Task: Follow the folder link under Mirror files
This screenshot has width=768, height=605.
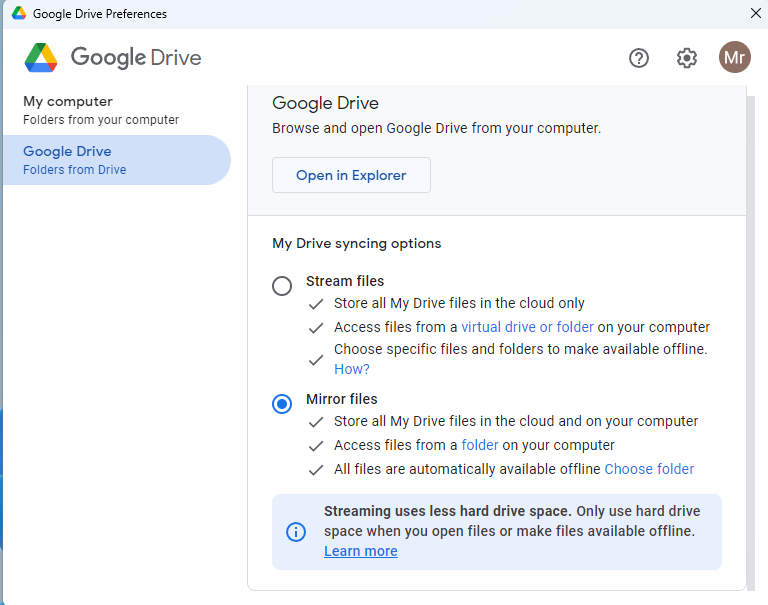Action: click(480, 445)
